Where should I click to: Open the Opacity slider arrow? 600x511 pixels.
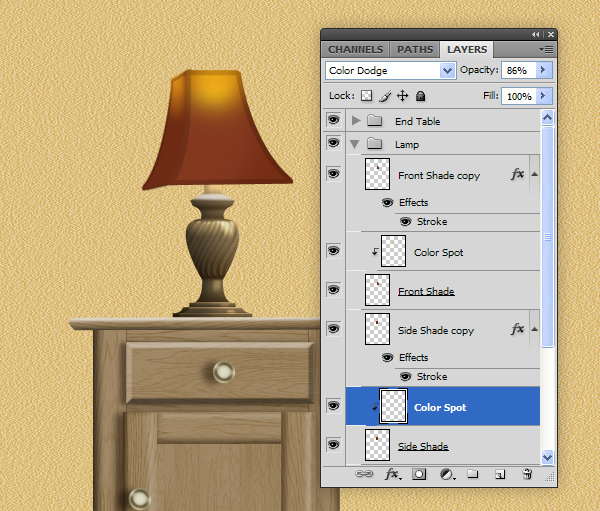click(x=544, y=71)
